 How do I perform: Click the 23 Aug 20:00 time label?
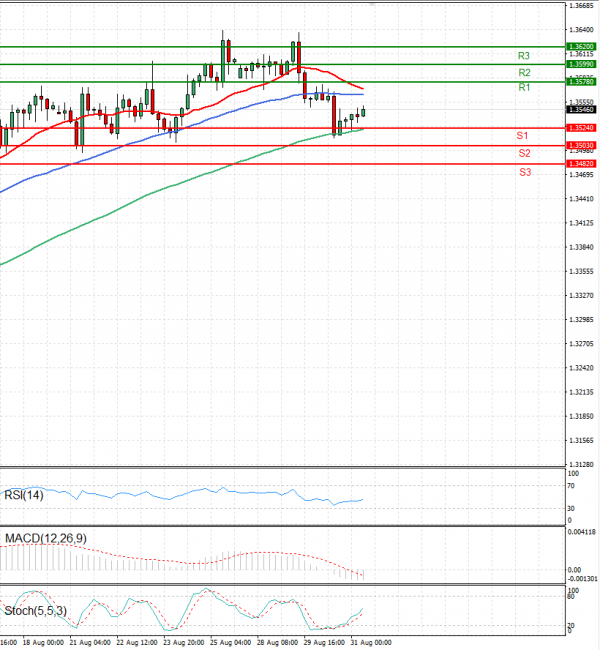tap(184, 643)
